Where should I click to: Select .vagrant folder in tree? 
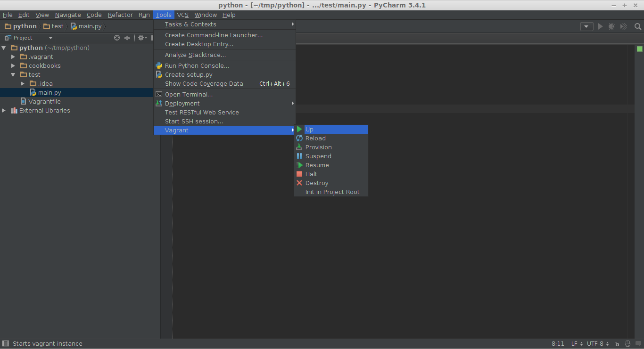[x=37, y=57]
